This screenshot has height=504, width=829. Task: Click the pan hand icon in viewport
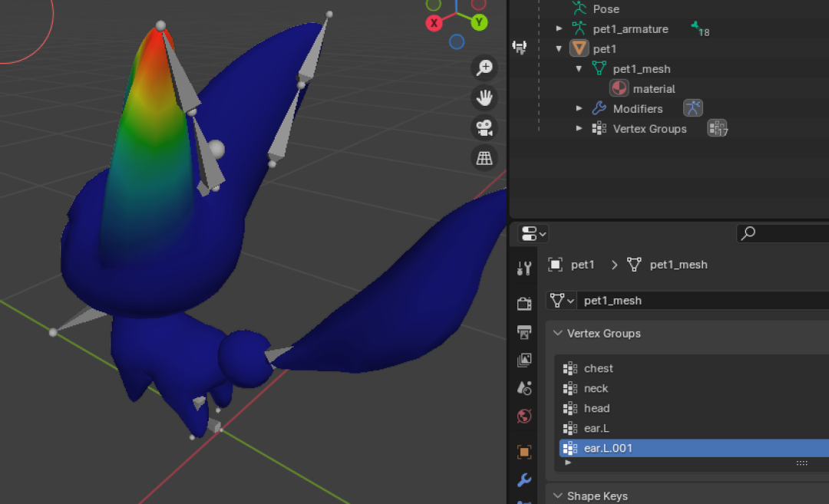(x=484, y=97)
